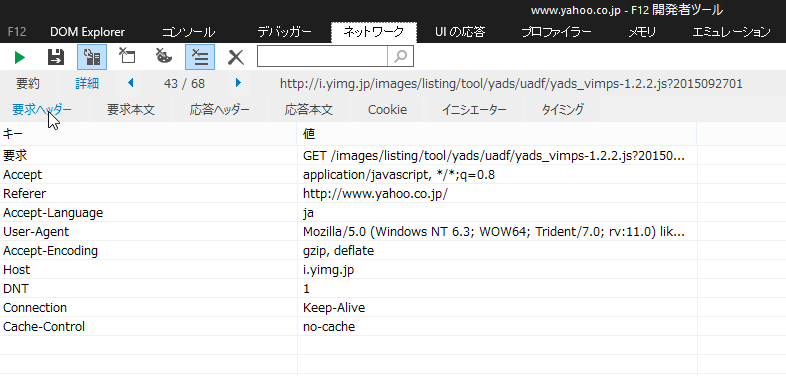Select the Connection key cell
Viewport: 786px width, 376px height.
tap(148, 308)
